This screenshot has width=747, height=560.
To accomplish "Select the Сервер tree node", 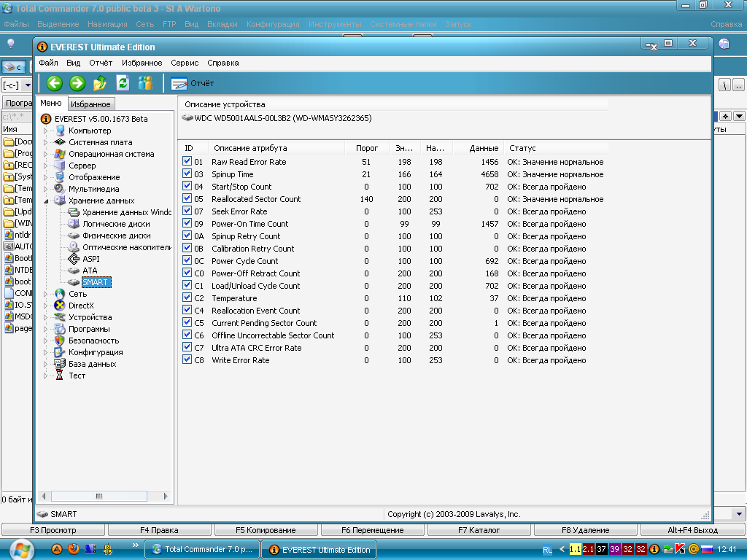I will (x=82, y=166).
